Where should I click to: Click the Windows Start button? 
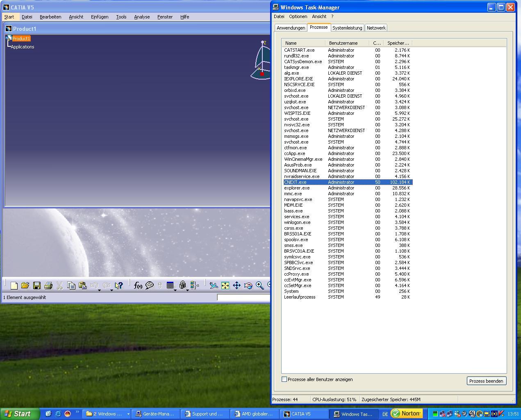(x=19, y=414)
